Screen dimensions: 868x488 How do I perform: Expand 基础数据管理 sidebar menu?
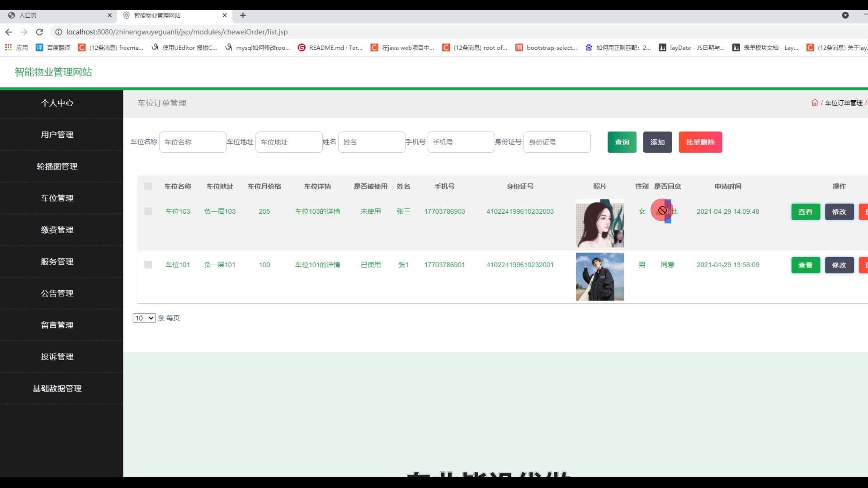pos(57,388)
